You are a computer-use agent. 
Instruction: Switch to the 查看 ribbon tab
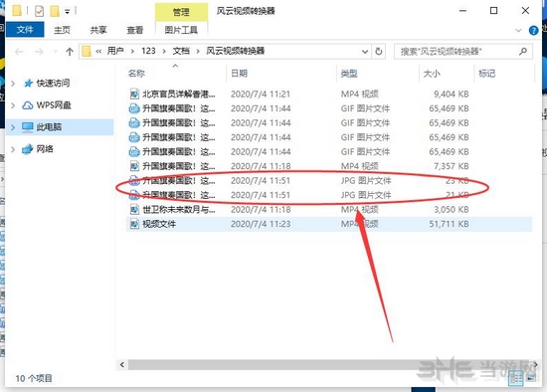pyautogui.click(x=135, y=30)
